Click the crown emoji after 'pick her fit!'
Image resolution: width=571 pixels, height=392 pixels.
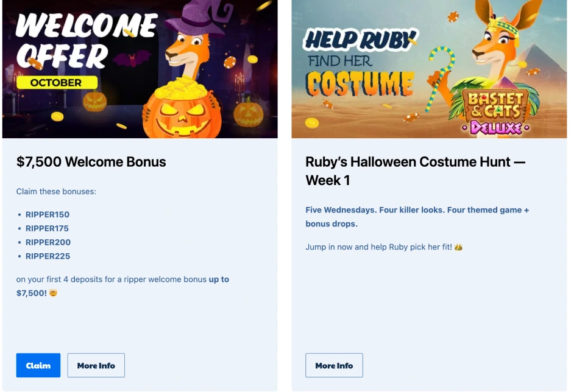458,247
